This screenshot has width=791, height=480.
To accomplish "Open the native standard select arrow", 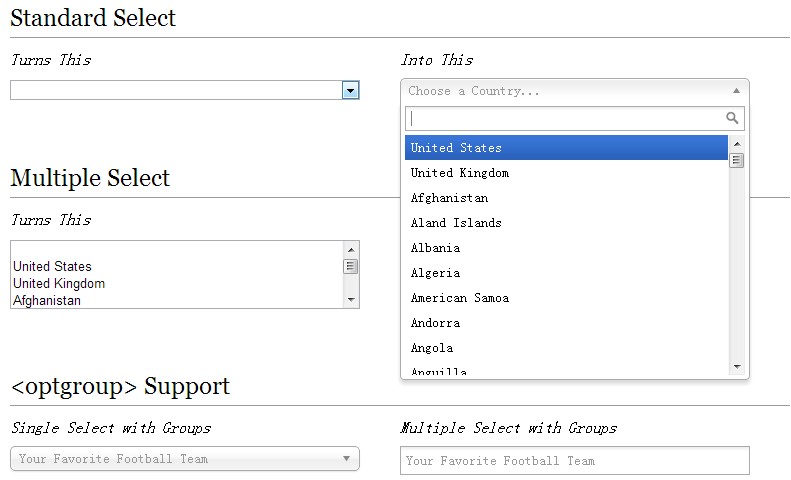I will pos(350,91).
